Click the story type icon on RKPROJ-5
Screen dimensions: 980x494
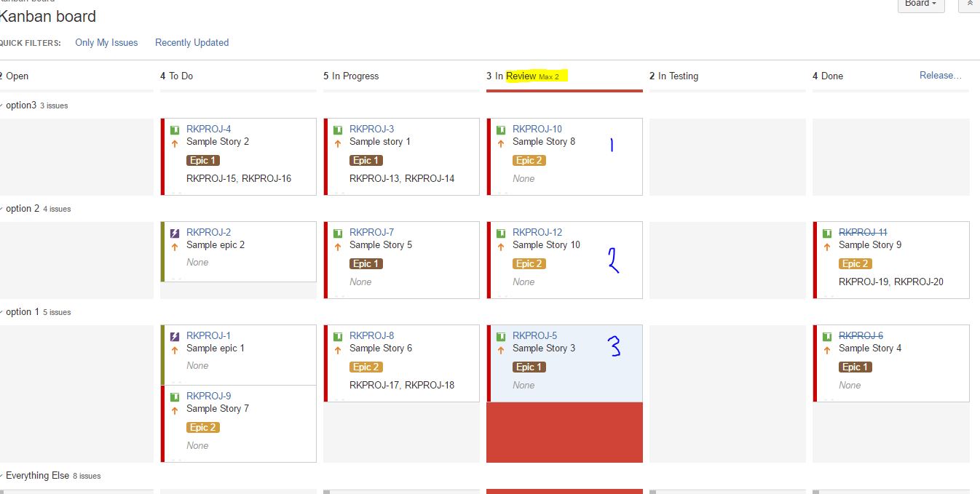[501, 337]
